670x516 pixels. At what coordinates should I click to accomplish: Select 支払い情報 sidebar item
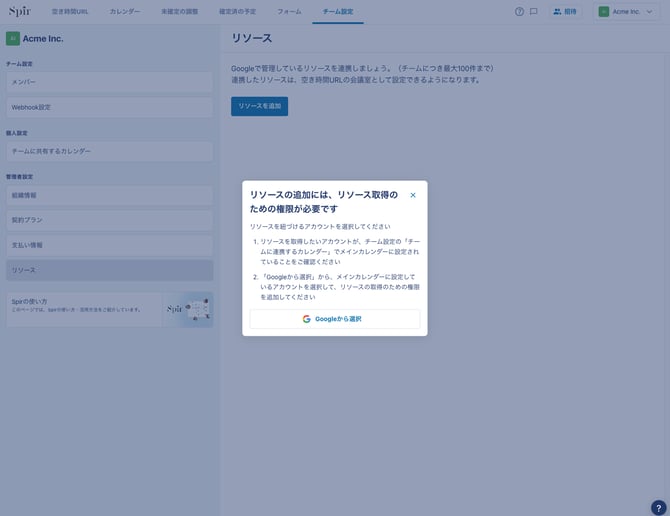109,245
